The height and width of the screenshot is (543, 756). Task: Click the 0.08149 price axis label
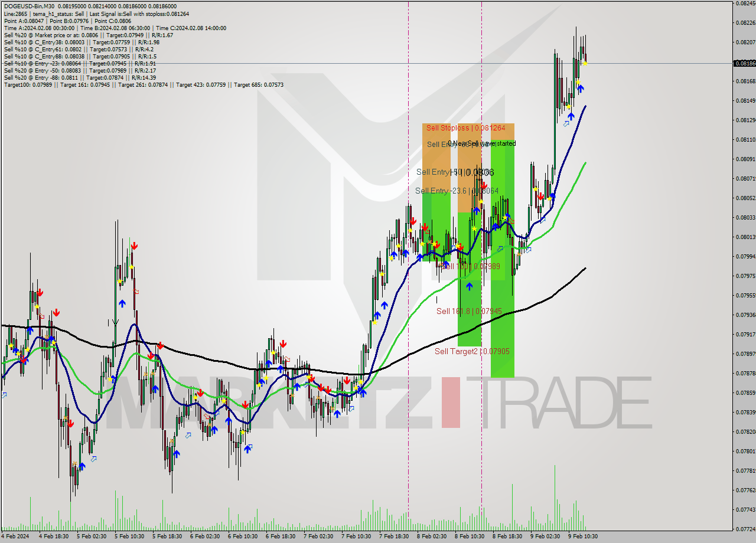click(x=745, y=100)
